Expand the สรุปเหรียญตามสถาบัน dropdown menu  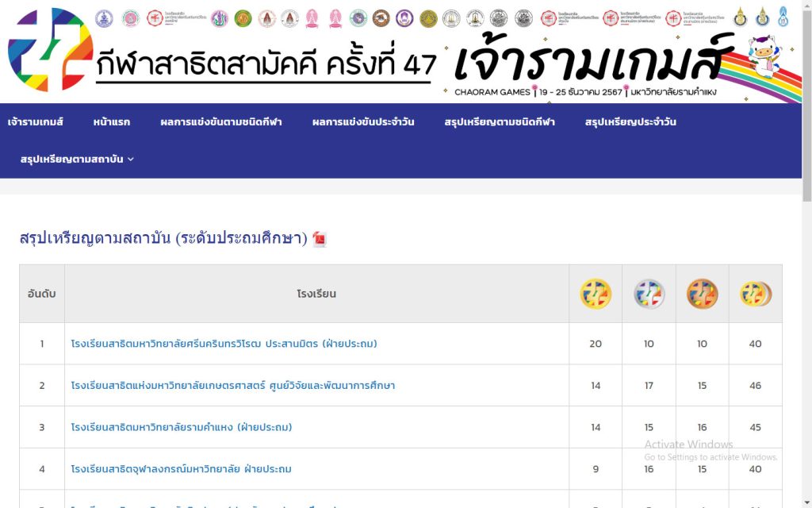click(77, 159)
